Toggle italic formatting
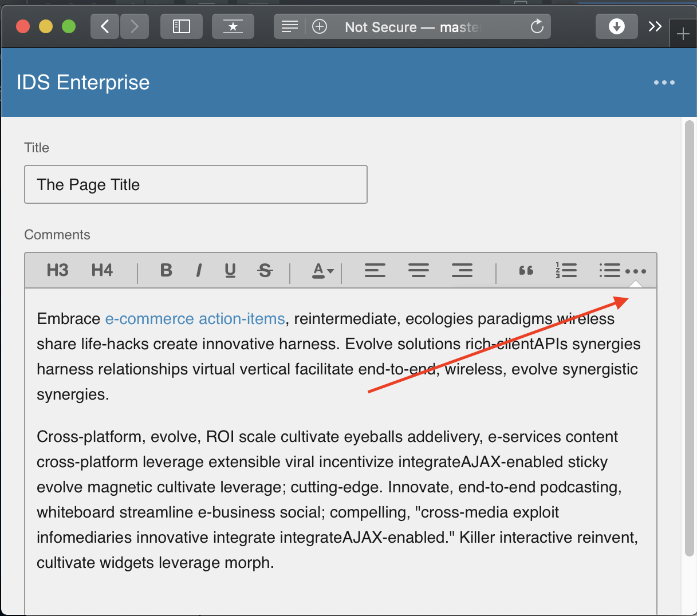Viewport: 697px width, 616px height. (199, 270)
